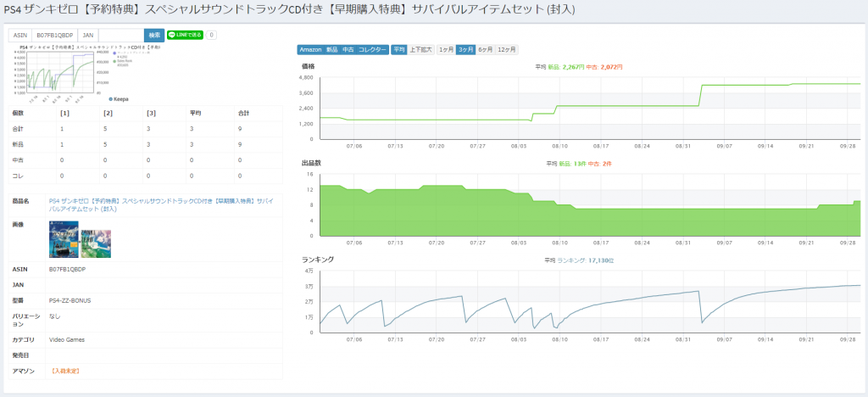Switch chart range to 3ヶ月

point(465,50)
